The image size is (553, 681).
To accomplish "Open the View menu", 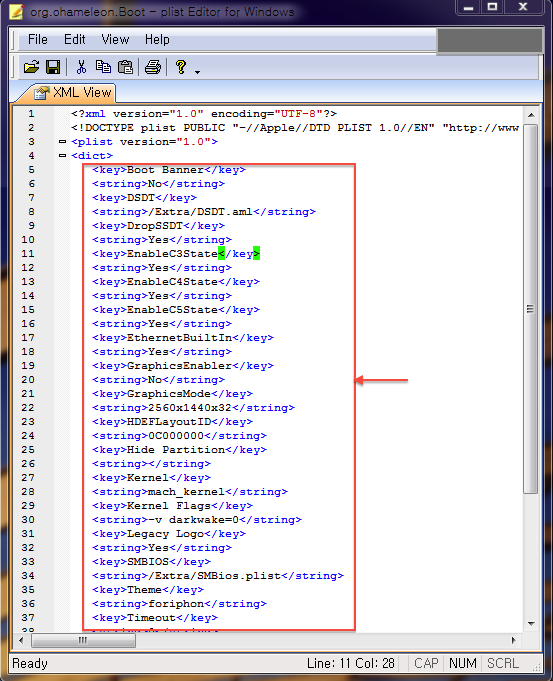I will tap(115, 40).
